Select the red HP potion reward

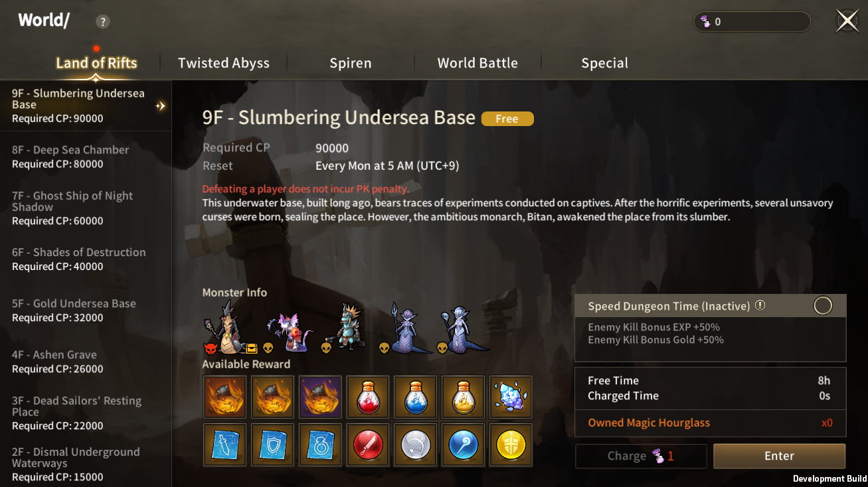[x=369, y=397]
